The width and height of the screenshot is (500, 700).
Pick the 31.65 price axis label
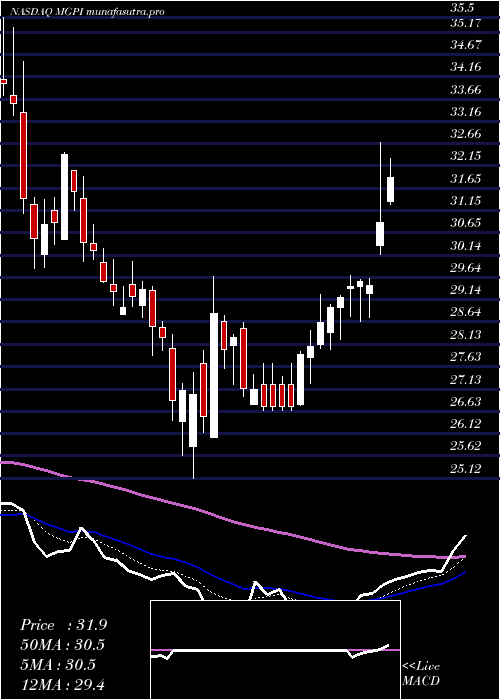pos(466,179)
